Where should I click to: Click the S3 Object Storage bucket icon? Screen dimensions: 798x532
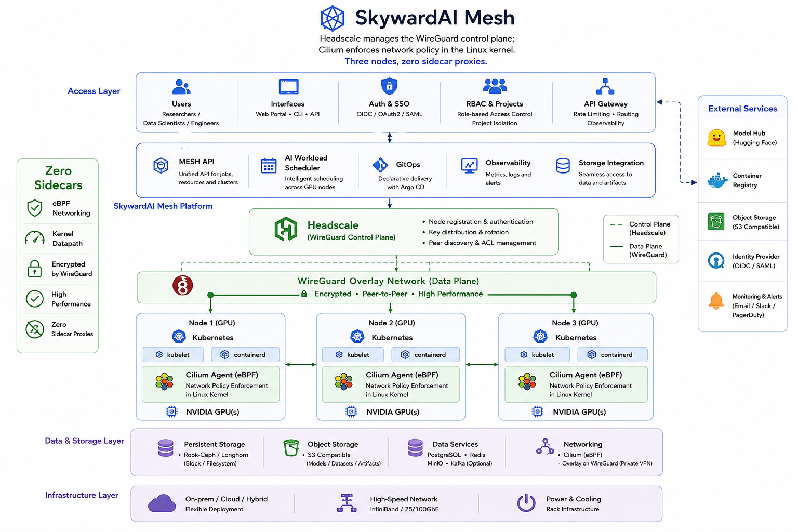291,448
